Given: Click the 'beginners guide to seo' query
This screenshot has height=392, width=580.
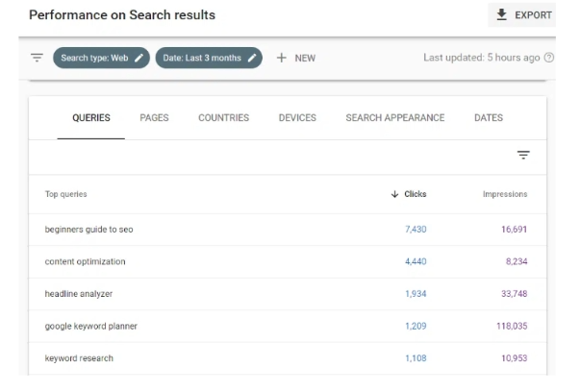Looking at the screenshot, I should [x=88, y=230].
